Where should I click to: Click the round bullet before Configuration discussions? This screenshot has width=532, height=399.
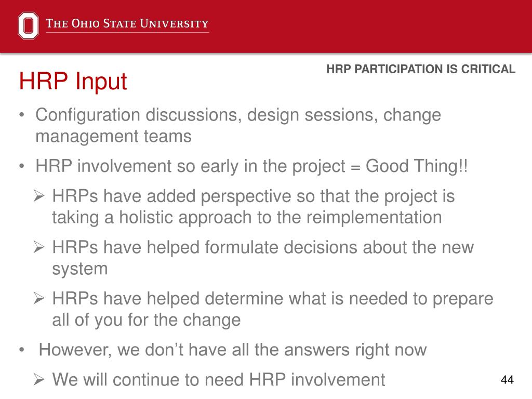pyautogui.click(x=22, y=115)
